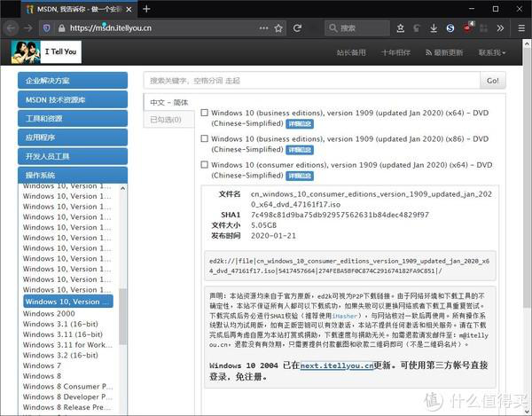
Task: Click the SHA1 hash value 7c498c81...
Action: click(x=340, y=215)
